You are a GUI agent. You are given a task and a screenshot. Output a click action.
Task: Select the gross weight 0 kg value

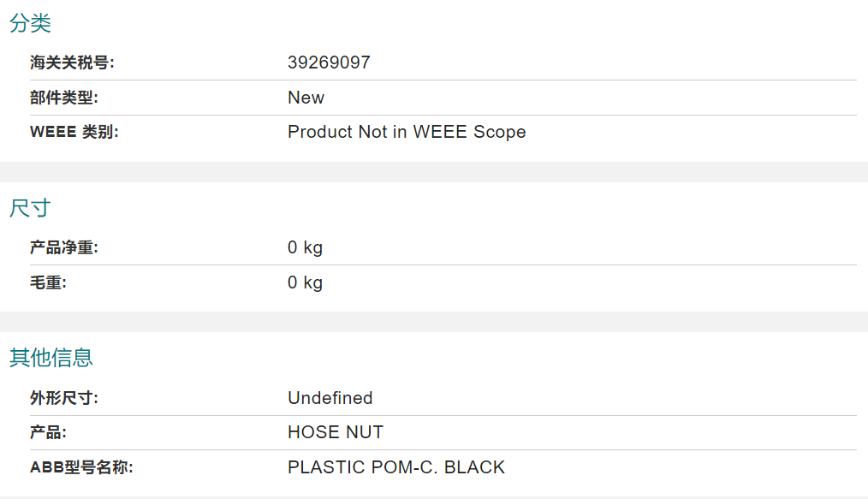tap(305, 282)
